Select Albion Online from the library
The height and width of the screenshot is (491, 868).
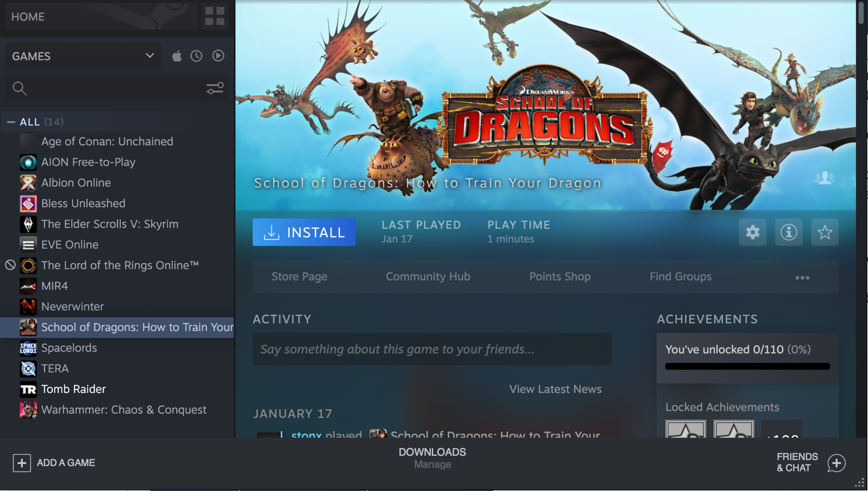[x=76, y=183]
